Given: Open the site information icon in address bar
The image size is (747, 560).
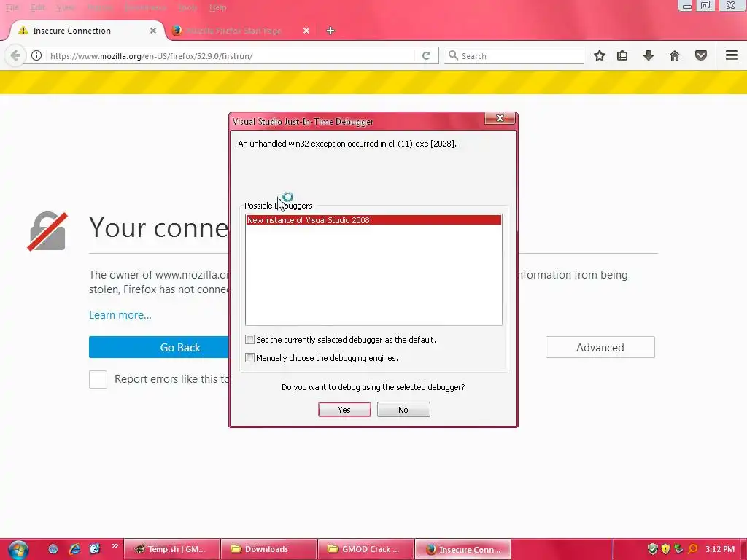Looking at the screenshot, I should tap(36, 55).
